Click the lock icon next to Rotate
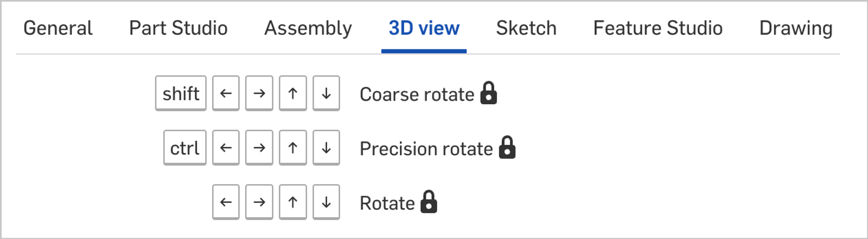 (x=429, y=202)
